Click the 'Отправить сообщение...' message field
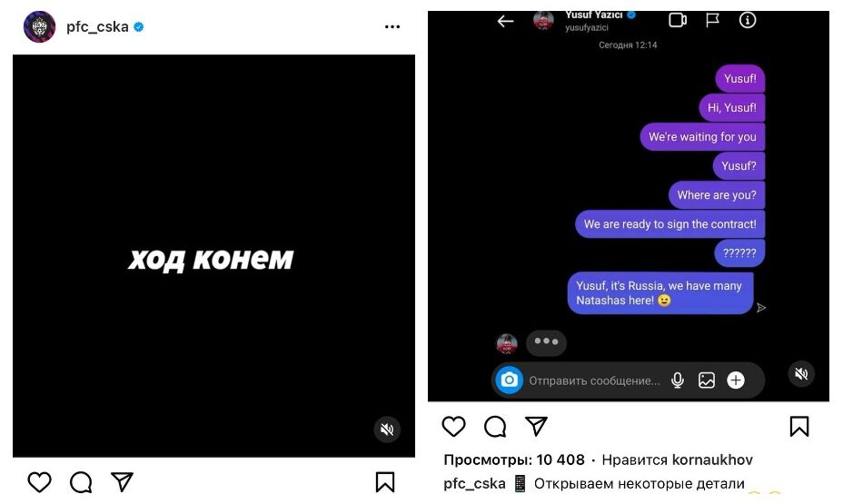This screenshot has width=843, height=504. point(594,381)
